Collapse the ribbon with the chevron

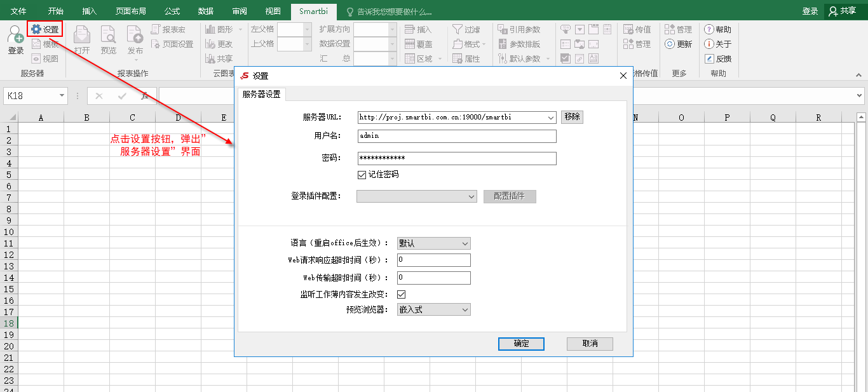point(860,74)
